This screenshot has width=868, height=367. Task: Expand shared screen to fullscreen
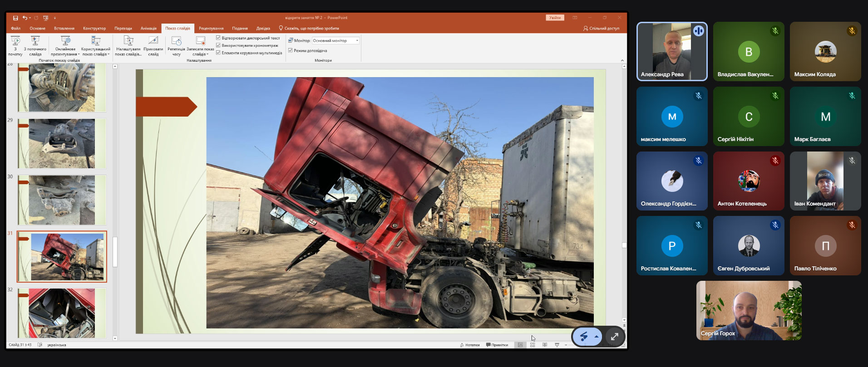[614, 337]
